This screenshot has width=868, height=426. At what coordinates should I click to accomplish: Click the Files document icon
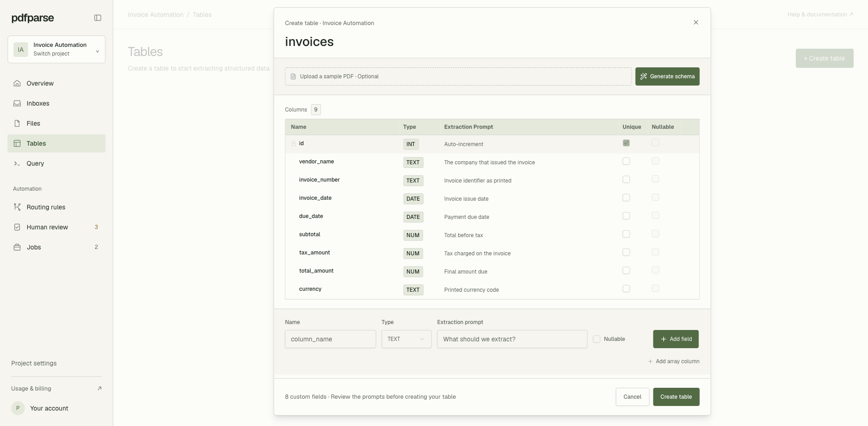[17, 123]
